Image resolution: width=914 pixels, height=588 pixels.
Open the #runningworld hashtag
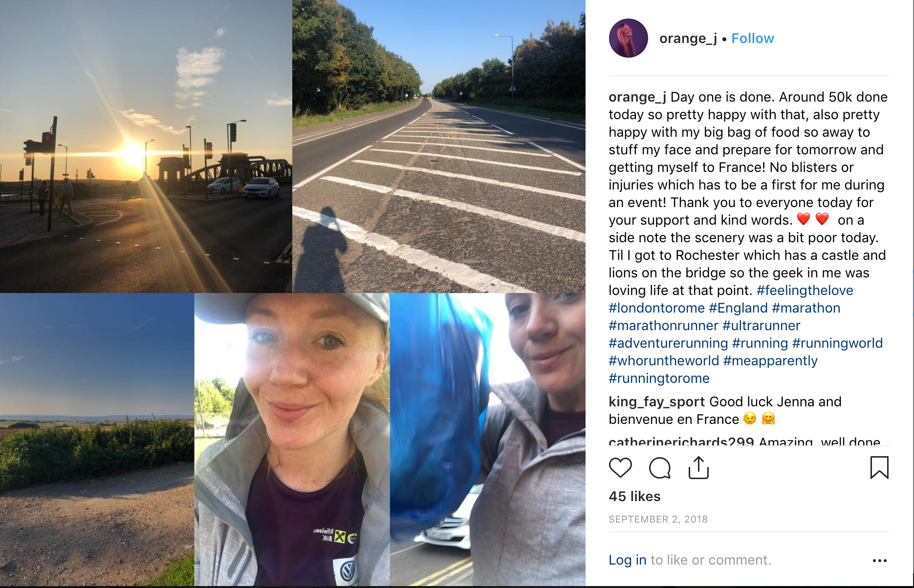(837, 343)
